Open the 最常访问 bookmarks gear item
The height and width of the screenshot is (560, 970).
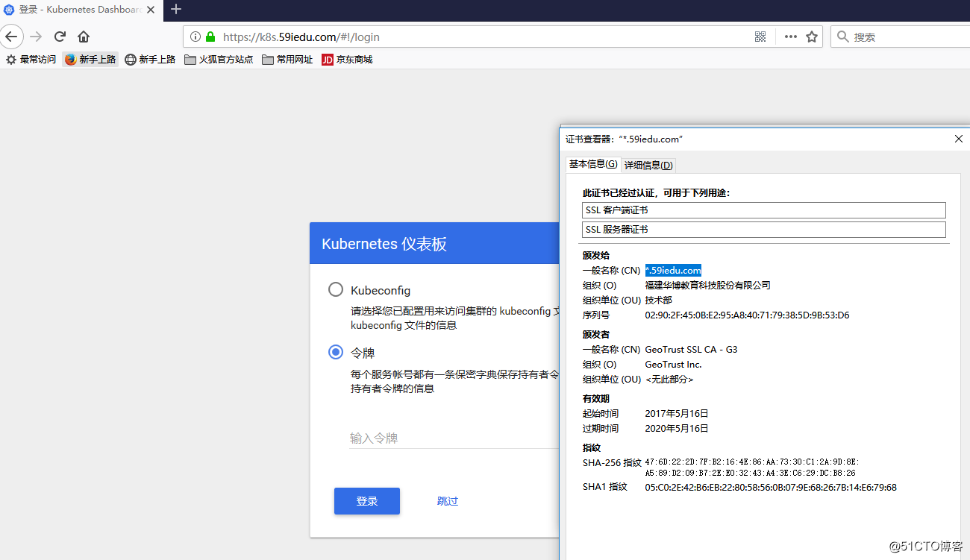(31, 59)
